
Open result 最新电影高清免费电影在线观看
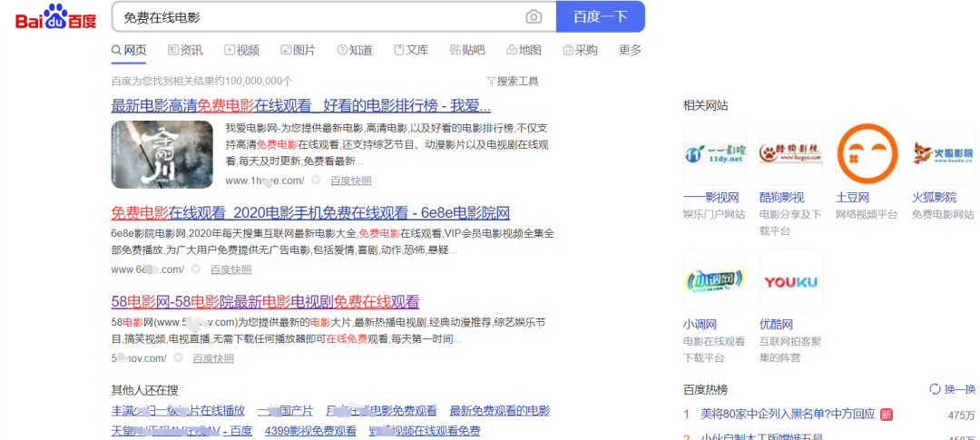tap(300, 104)
